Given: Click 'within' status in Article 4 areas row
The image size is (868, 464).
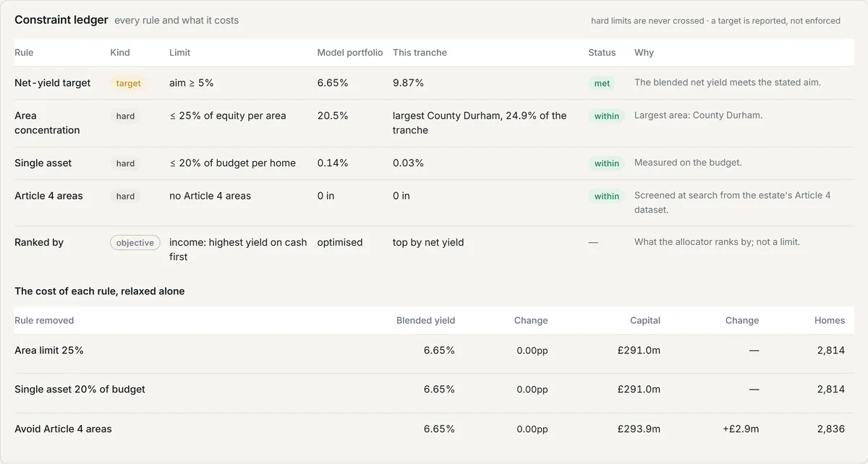Looking at the screenshot, I should click(606, 196).
